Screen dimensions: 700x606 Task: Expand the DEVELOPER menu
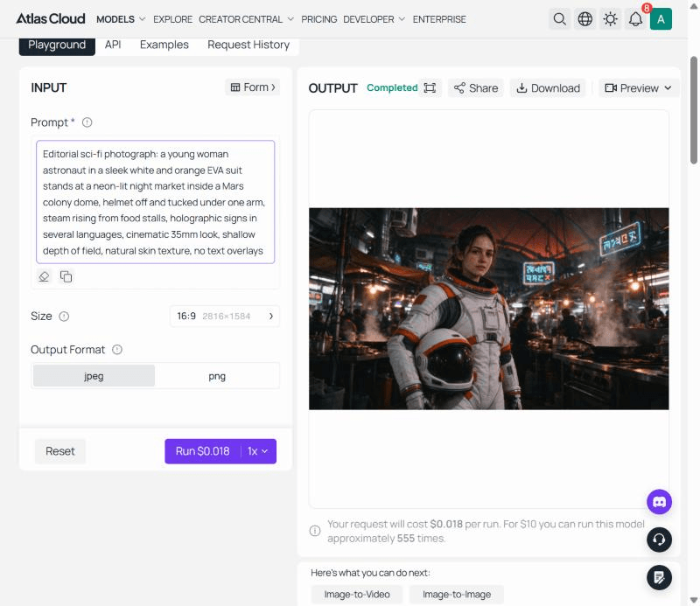(374, 19)
